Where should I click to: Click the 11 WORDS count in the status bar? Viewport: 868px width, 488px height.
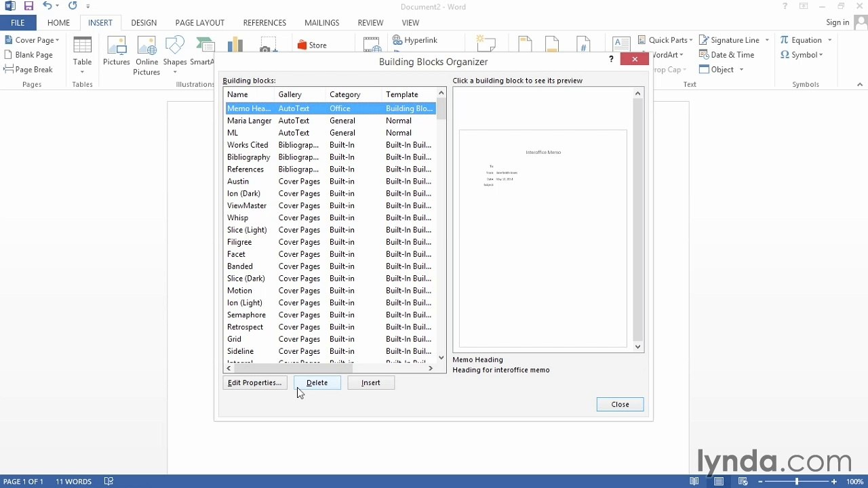pyautogui.click(x=73, y=481)
